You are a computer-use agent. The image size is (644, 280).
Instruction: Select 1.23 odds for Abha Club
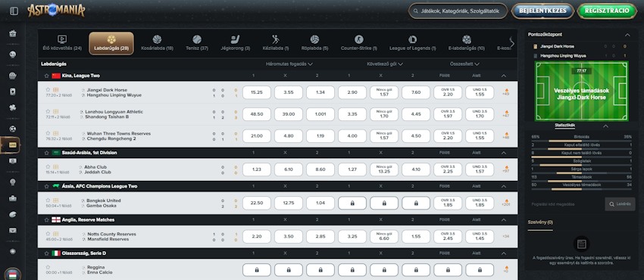coord(257,170)
